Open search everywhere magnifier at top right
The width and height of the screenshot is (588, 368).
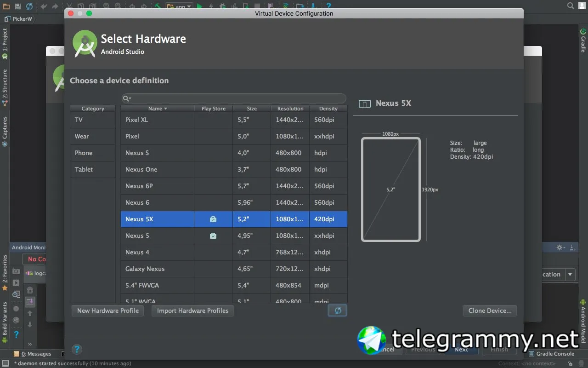tap(571, 6)
